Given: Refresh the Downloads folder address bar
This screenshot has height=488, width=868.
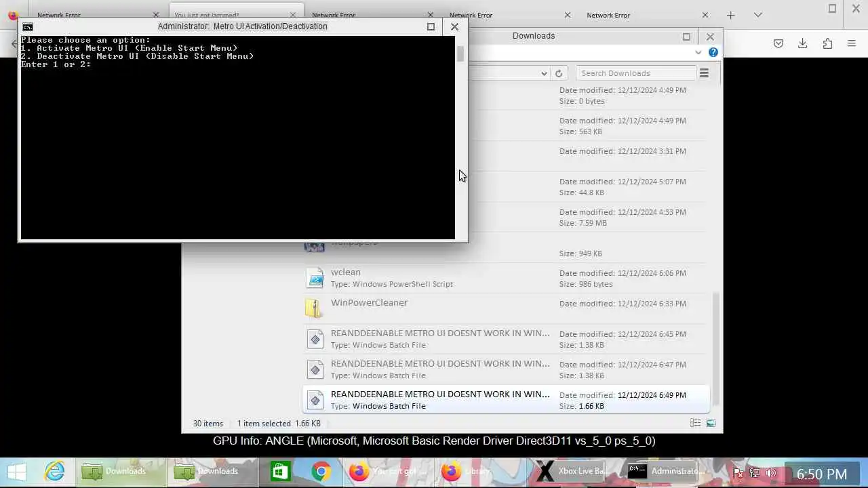Looking at the screenshot, I should [x=559, y=73].
